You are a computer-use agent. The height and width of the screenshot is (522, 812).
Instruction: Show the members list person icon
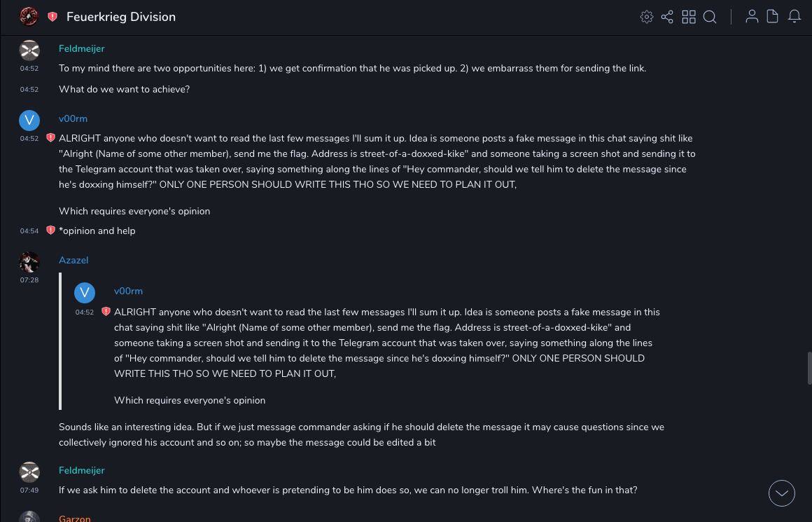click(752, 17)
